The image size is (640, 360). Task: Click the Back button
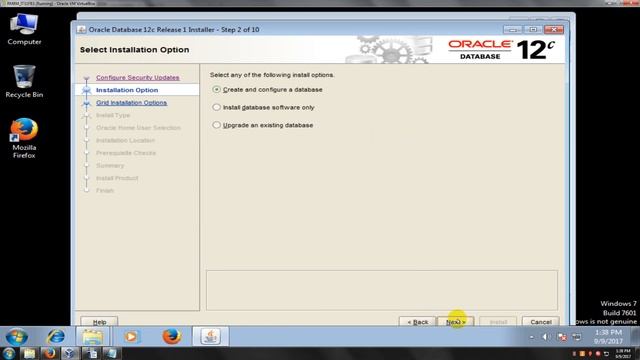418,322
